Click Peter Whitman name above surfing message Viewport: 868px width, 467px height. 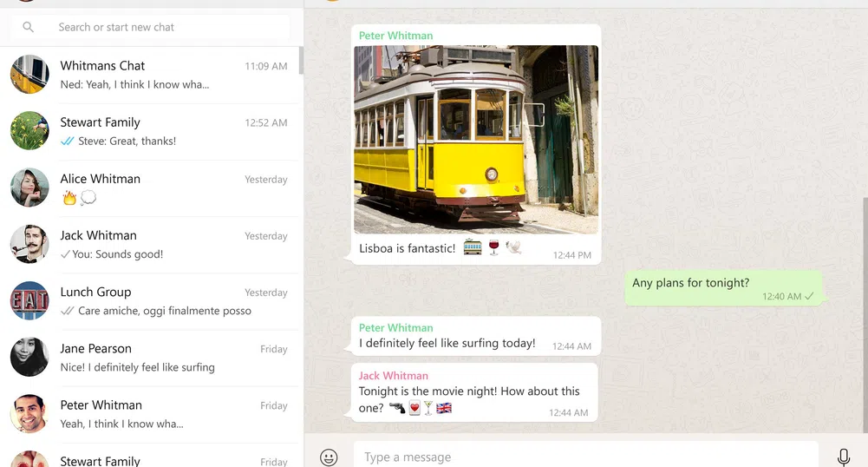tap(395, 327)
